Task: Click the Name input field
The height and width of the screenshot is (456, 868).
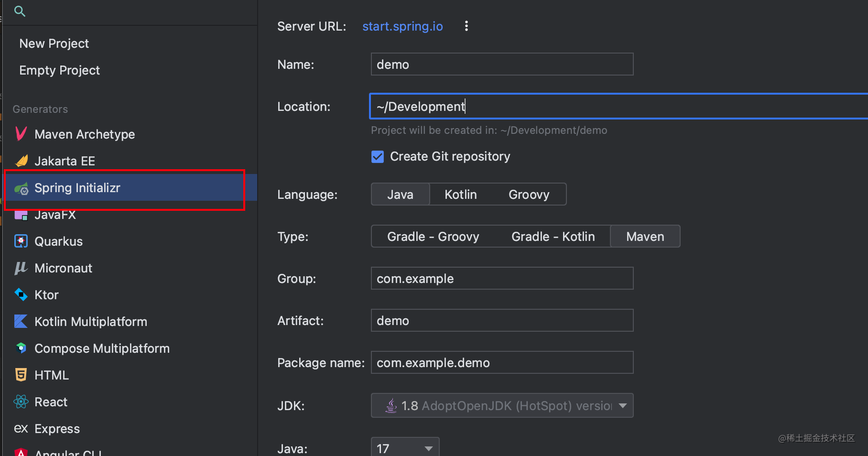Action: (x=502, y=64)
